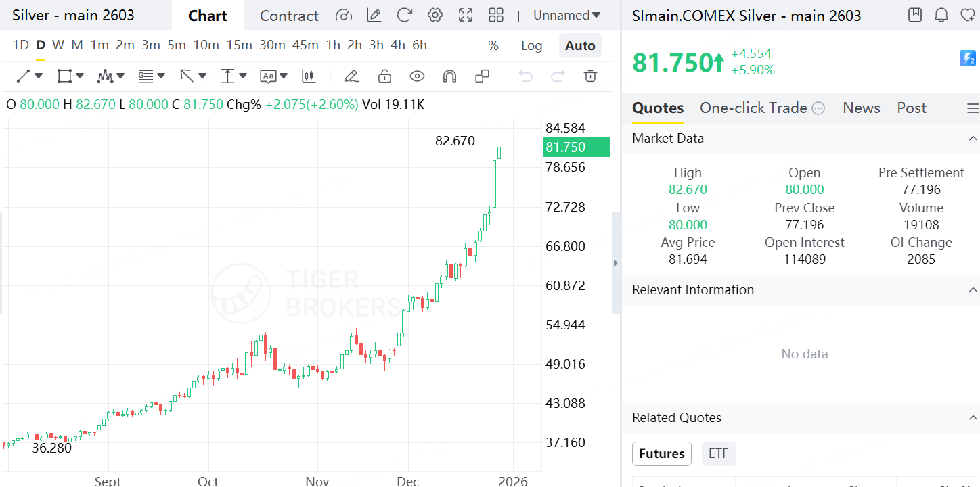This screenshot has width=980, height=487.
Task: Open the multi-chart grid layout
Action: (496, 16)
